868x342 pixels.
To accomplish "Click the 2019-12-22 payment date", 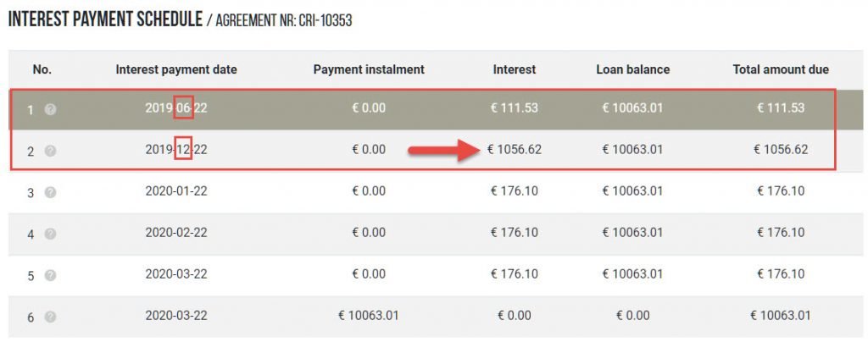I will 176,150.
